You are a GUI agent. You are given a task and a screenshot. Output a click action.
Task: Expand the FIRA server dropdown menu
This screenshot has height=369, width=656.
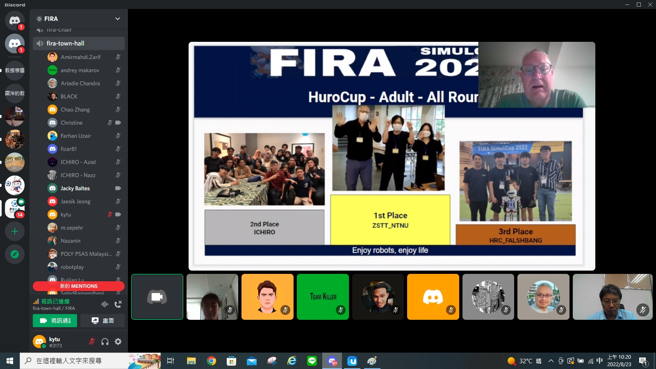click(118, 19)
